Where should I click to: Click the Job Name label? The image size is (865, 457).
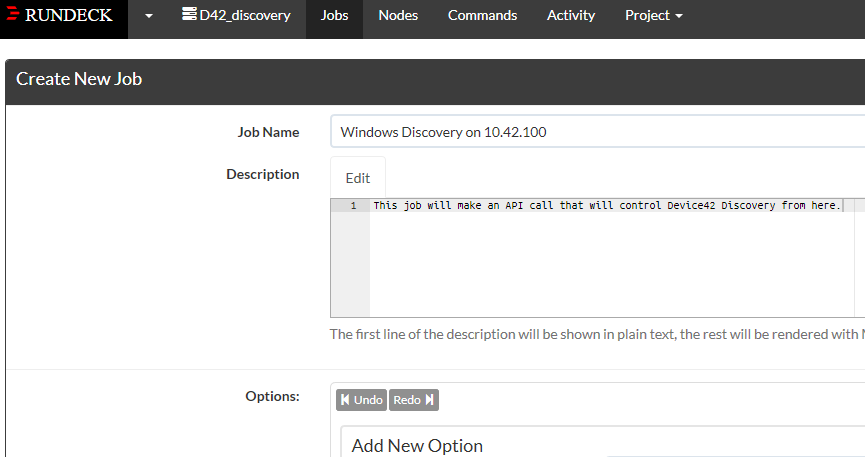[268, 132]
